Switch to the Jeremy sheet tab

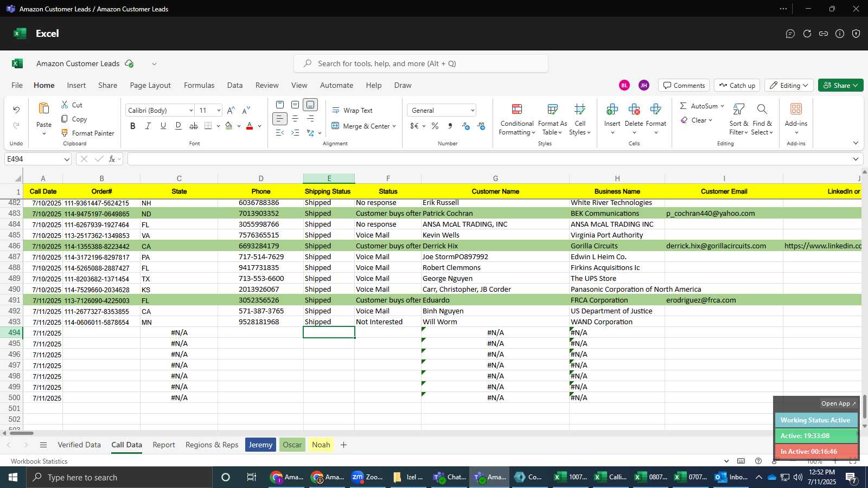pos(261,445)
